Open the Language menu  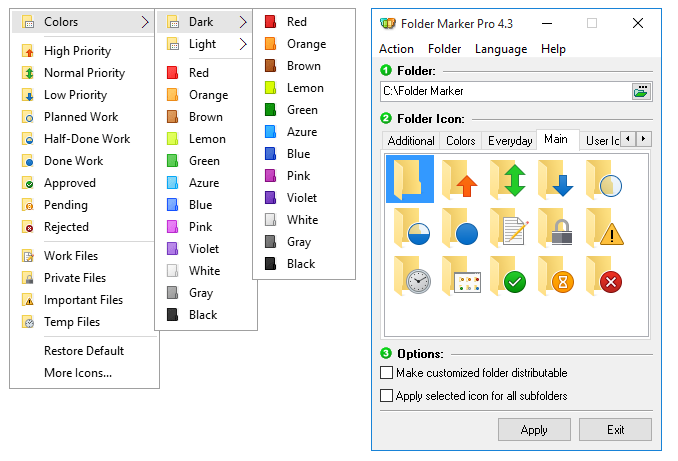(x=500, y=49)
